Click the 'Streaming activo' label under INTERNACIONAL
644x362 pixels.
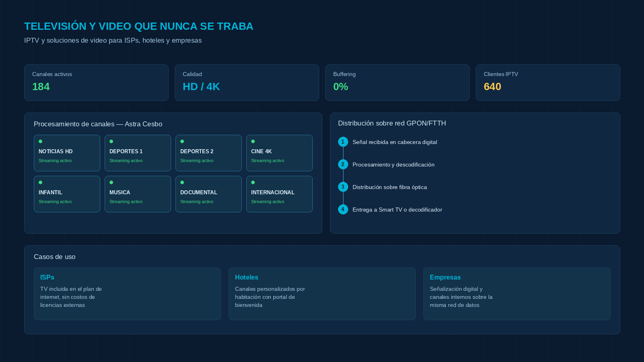coord(268,202)
